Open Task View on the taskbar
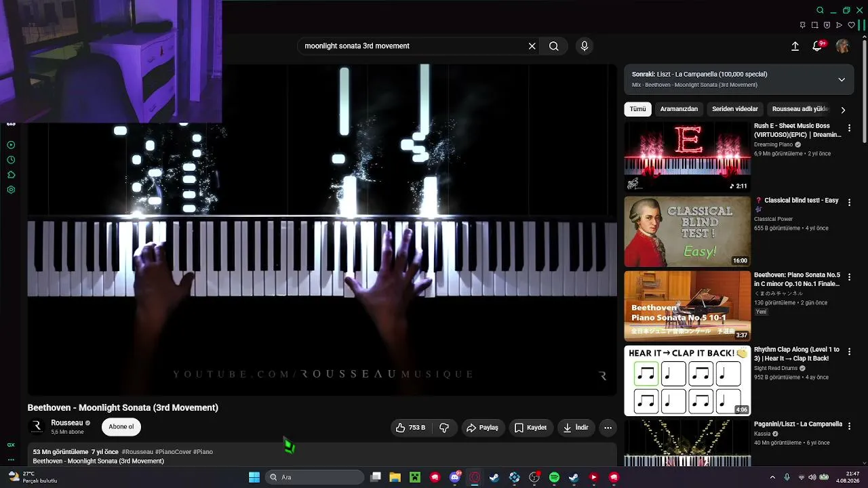The height and width of the screenshot is (488, 868). point(376,477)
